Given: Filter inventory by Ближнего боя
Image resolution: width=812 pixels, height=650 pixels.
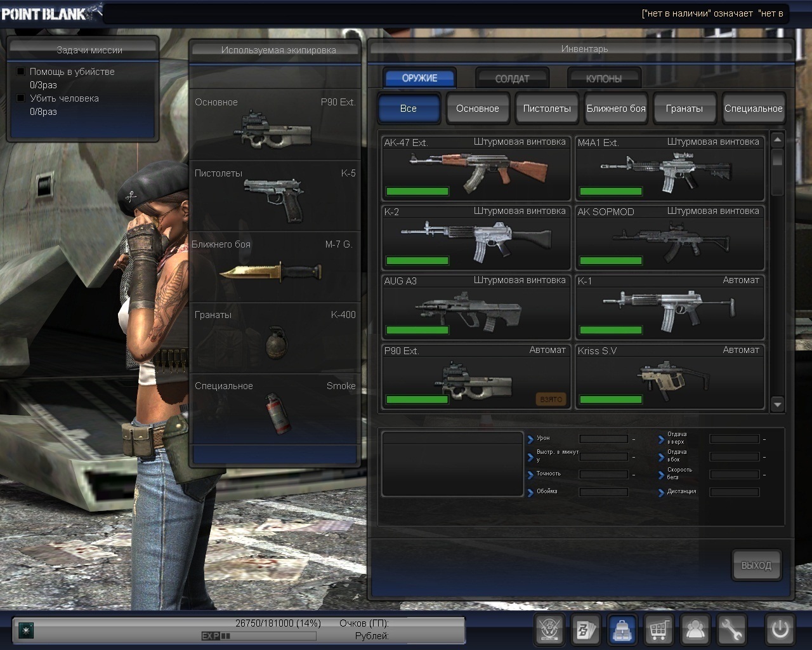Looking at the screenshot, I should point(615,108).
